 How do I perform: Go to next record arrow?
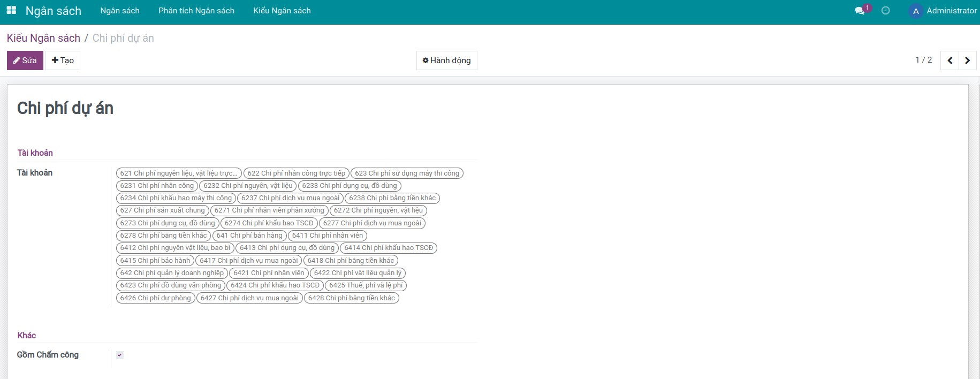[967, 60]
